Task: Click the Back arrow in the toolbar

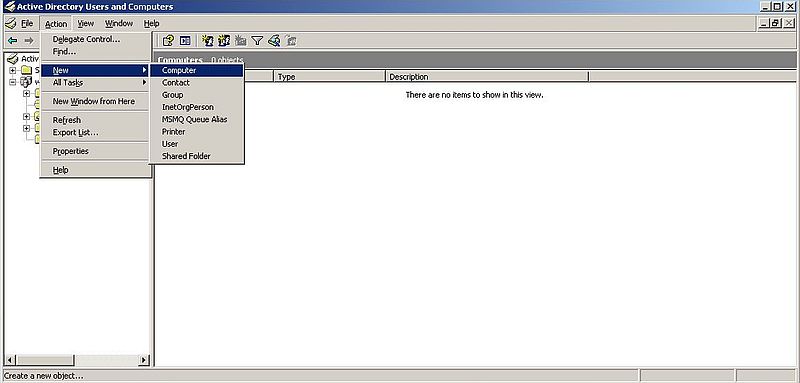Action: click(13, 40)
